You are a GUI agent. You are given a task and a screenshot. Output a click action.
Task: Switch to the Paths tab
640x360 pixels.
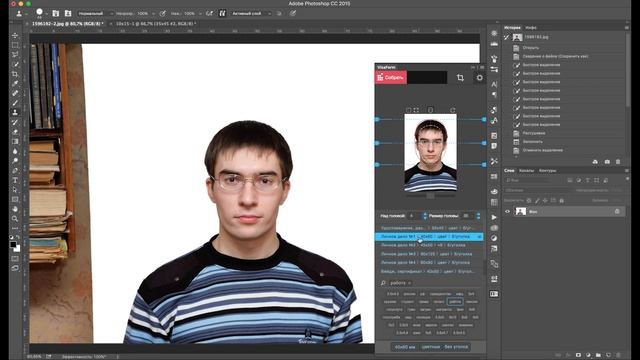point(547,170)
